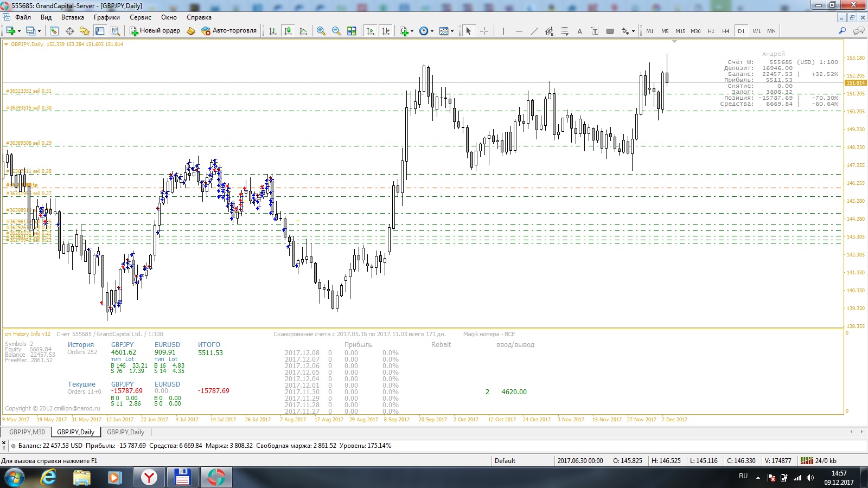Expand the chart templates dropdown

point(452,31)
